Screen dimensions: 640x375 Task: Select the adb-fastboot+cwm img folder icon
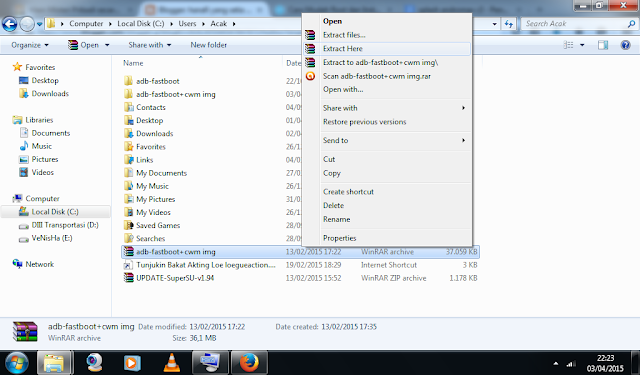[129, 94]
